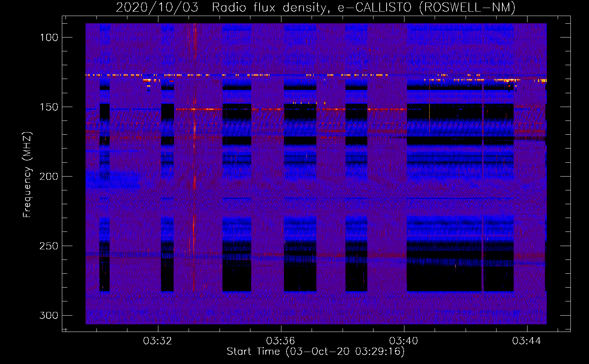Click the 150 frequency tick label
589x364 pixels.
(x=49, y=107)
